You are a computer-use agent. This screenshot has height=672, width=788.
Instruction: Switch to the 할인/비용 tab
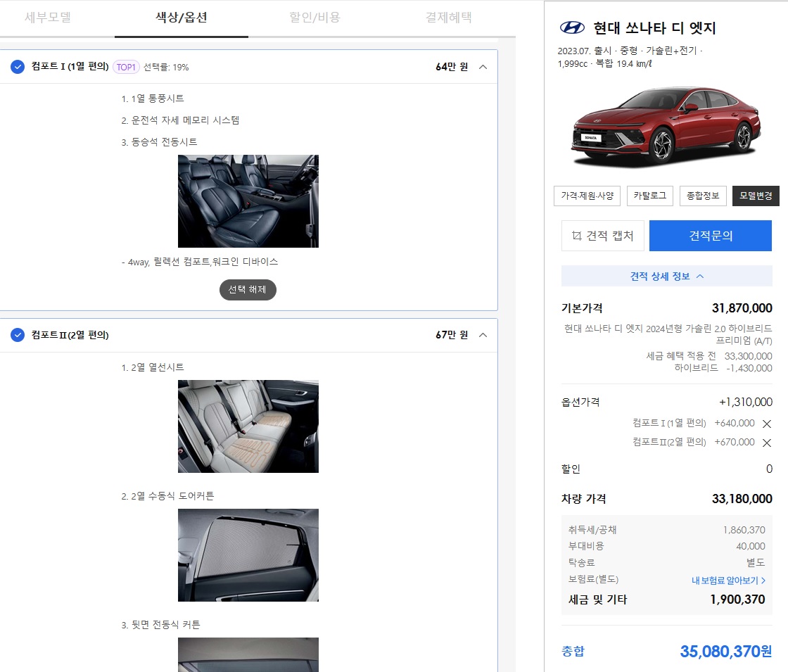tap(314, 18)
